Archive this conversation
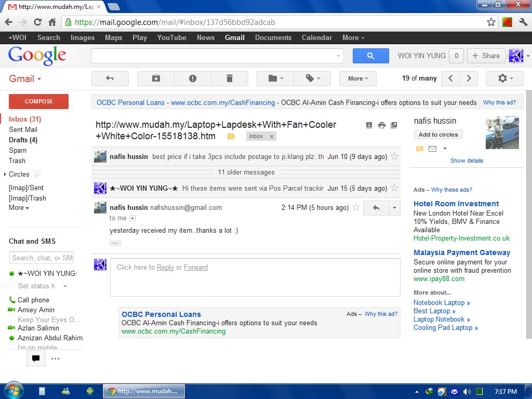Screen dimensions: 532x399 point(156,78)
